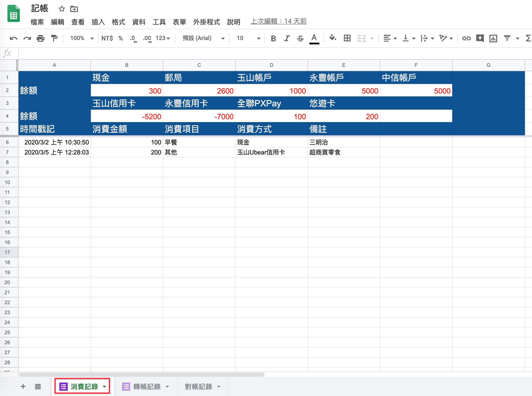Click the Redo icon

(x=27, y=38)
